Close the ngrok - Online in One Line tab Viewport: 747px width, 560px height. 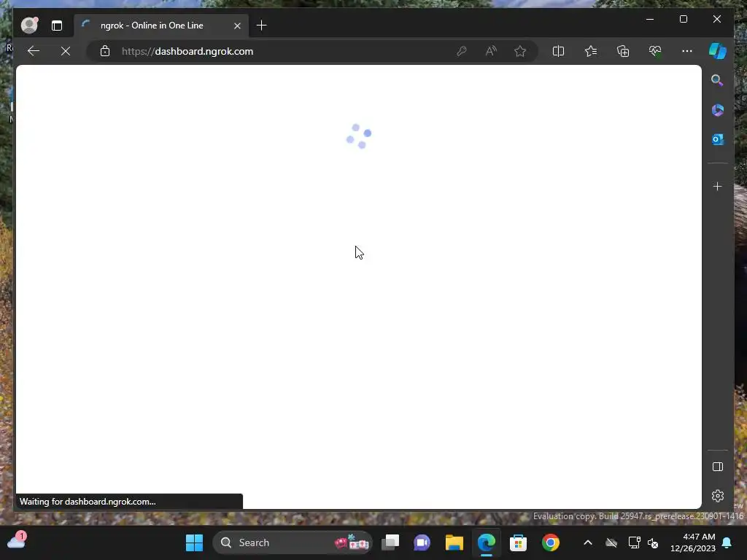[237, 26]
